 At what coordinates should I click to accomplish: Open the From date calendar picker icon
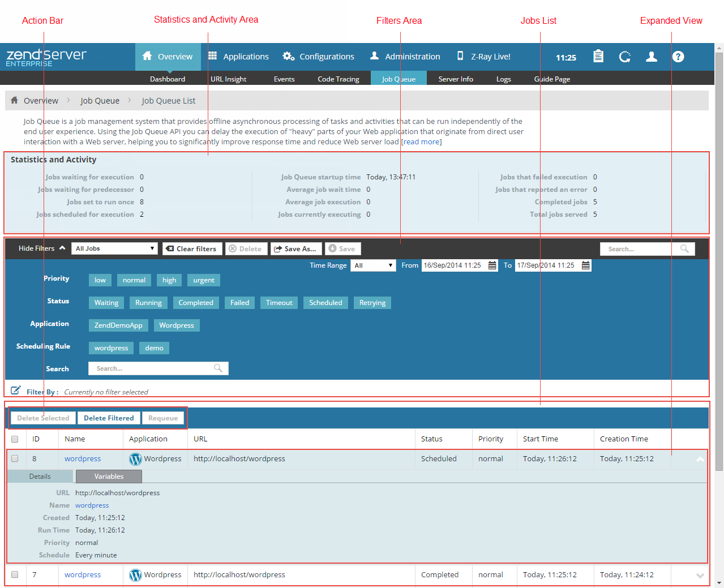[x=492, y=265]
